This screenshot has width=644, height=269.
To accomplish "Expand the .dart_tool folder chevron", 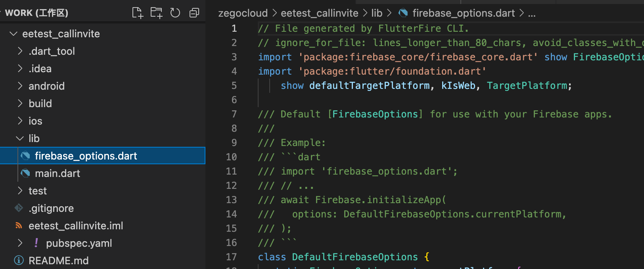I will click(20, 51).
